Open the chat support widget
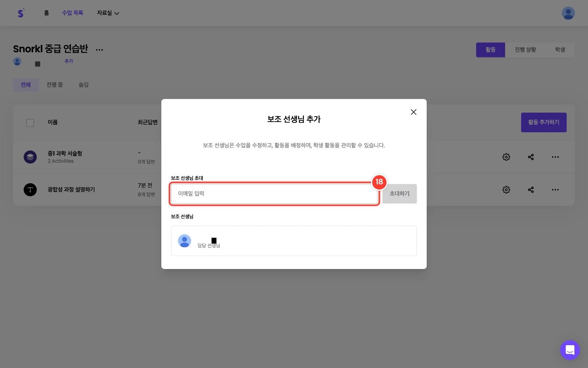 [570, 350]
